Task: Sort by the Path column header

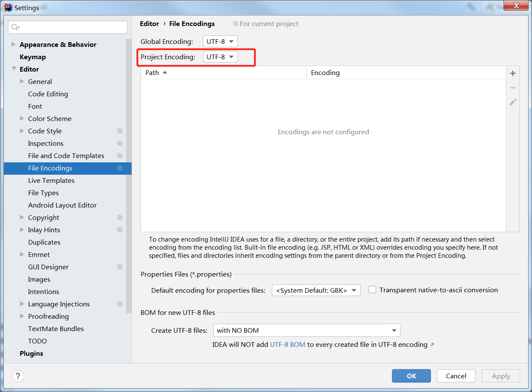Action: tap(224, 73)
